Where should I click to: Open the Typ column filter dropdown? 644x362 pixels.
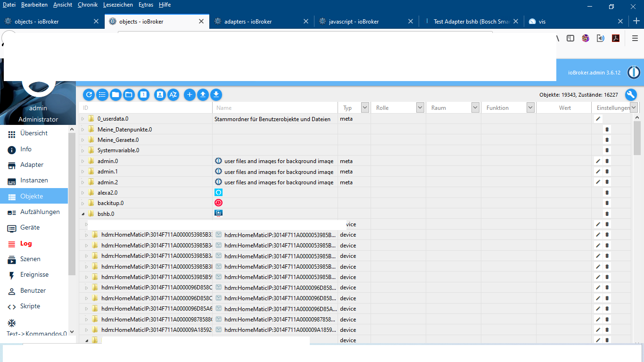pyautogui.click(x=365, y=107)
